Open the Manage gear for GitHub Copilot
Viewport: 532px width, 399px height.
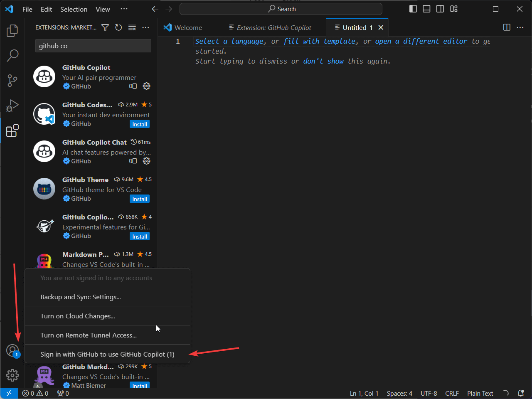tap(147, 86)
